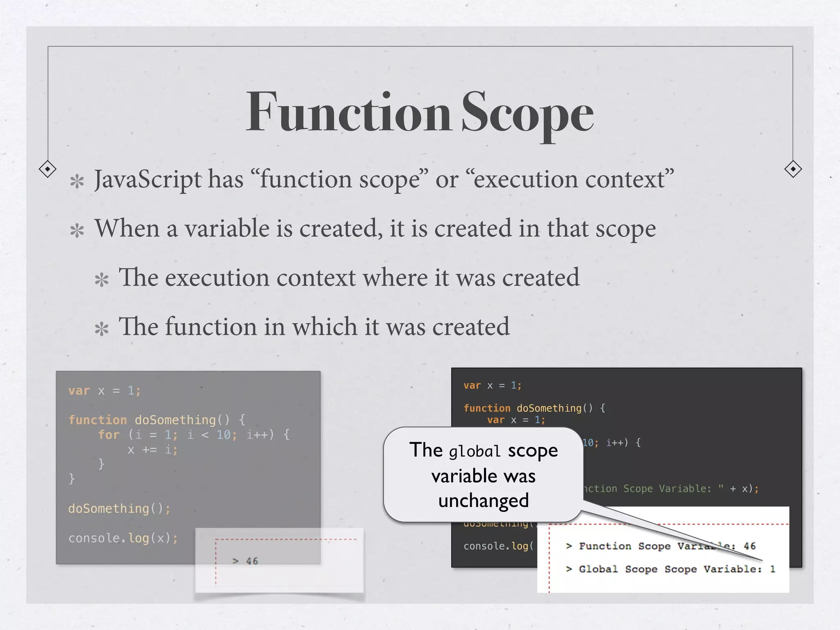Click the Function Scope slide title
The height and width of the screenshot is (630, 840).
[419, 112]
